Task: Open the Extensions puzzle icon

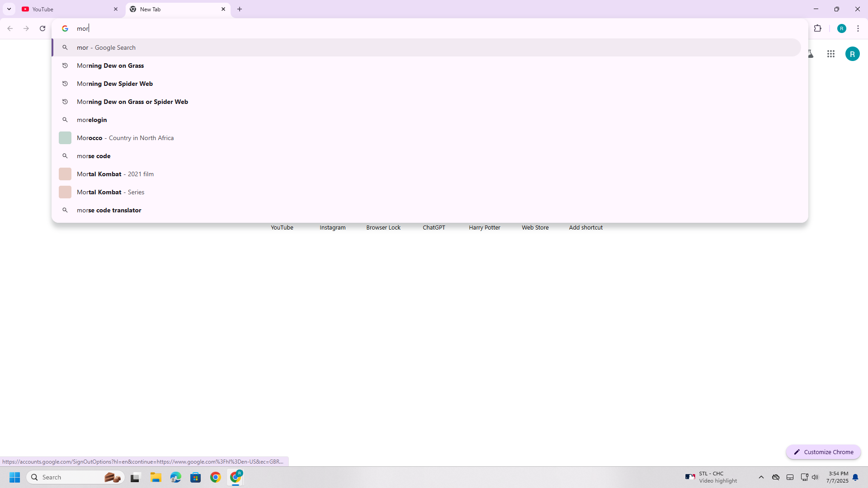Action: 818,28
